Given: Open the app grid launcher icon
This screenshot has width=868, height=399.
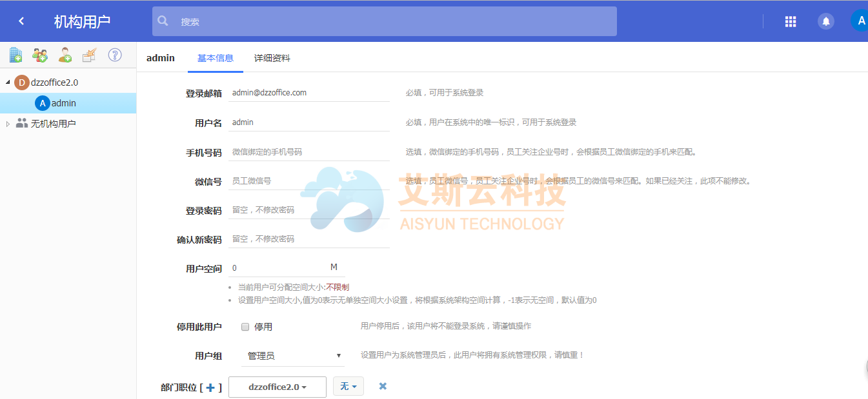Looking at the screenshot, I should (x=791, y=21).
